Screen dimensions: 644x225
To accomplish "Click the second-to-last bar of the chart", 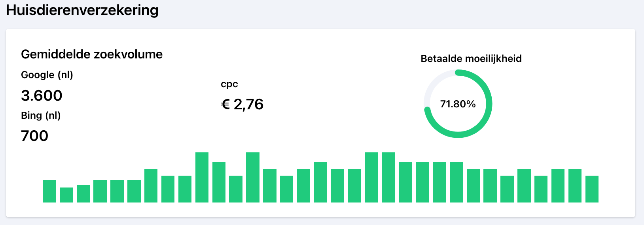I will tap(575, 186).
